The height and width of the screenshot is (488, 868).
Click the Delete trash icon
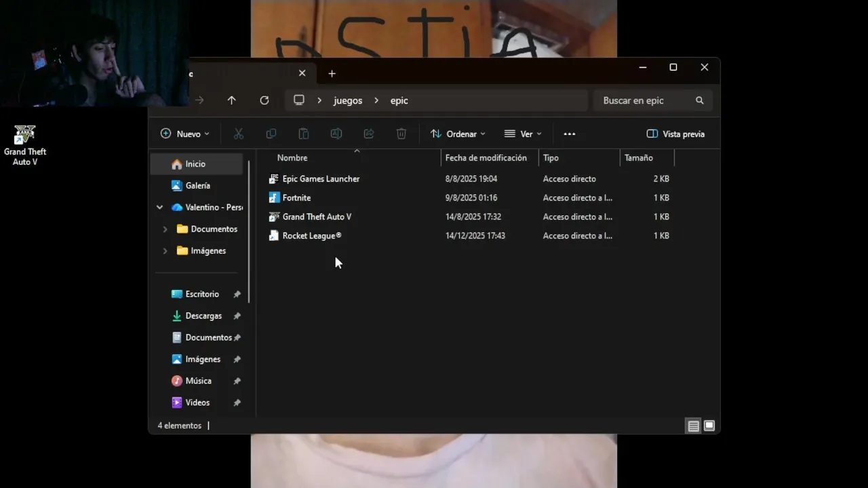pos(401,134)
